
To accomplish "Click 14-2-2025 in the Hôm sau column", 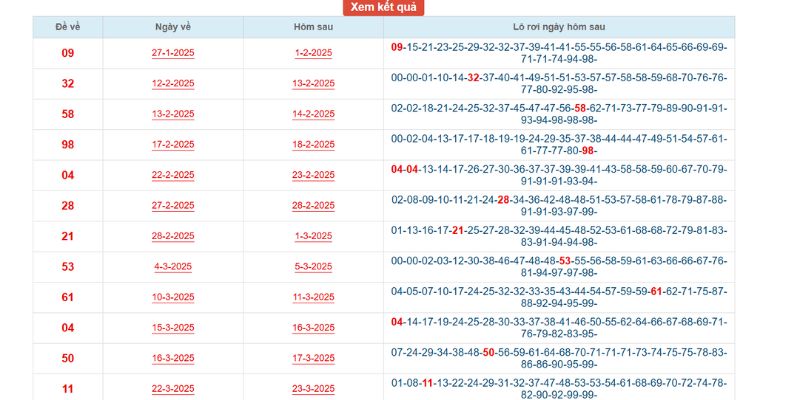I will (x=312, y=115).
